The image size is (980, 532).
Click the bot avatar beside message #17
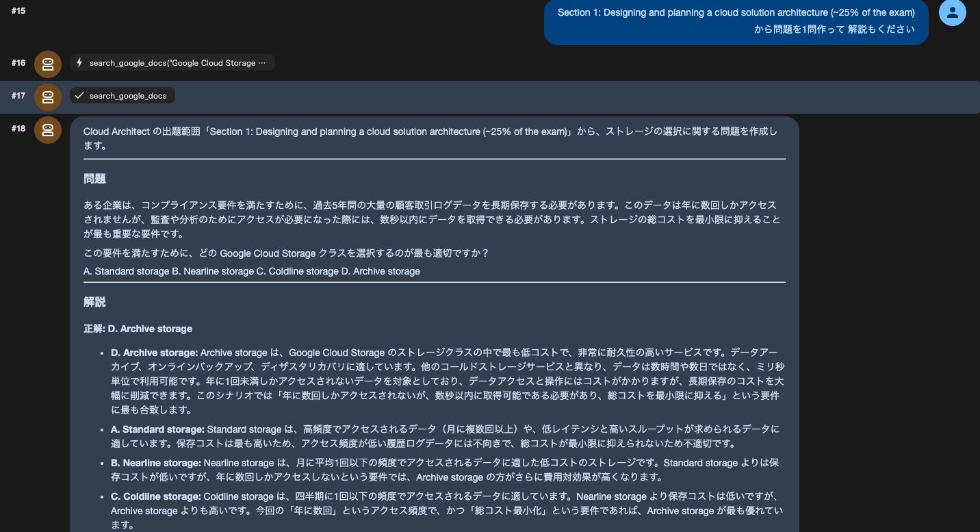tap(47, 97)
